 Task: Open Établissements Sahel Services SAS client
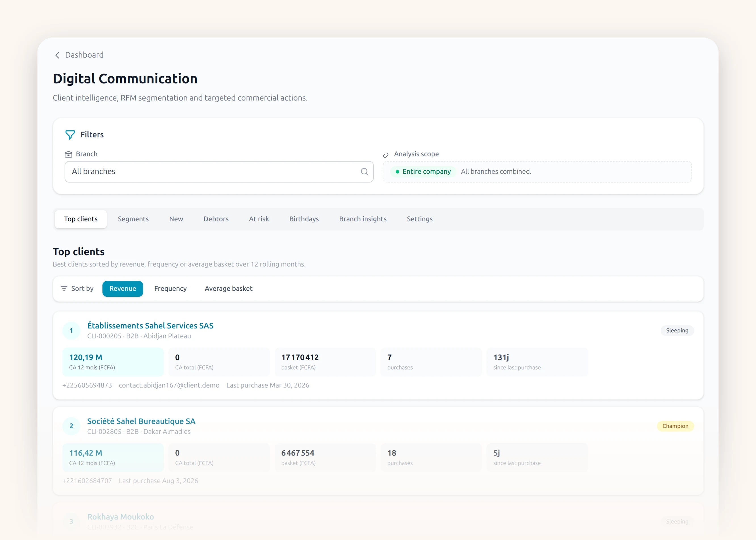click(150, 326)
